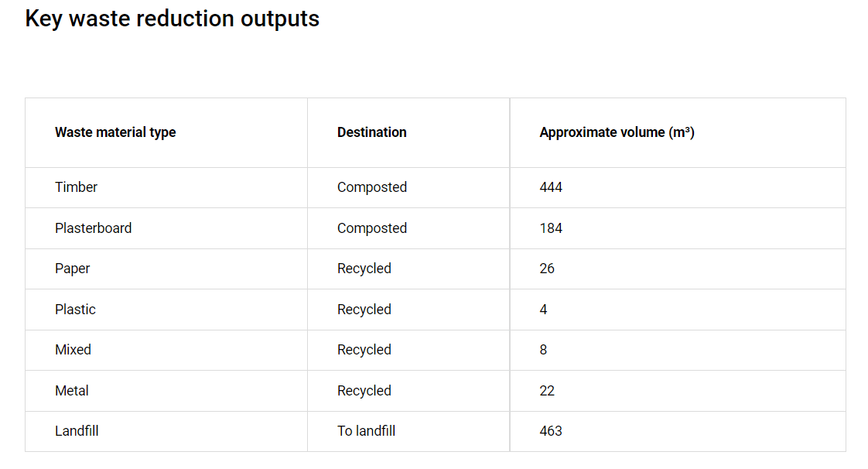Click the 'Timber' table cell
The width and height of the screenshot is (868, 469).
point(76,187)
